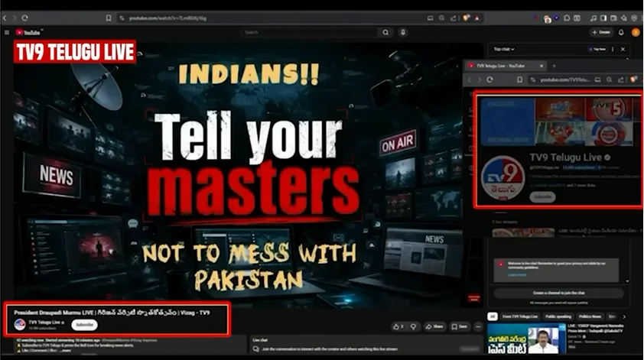The height and width of the screenshot is (360, 644).
Task: Close the TV9 Telugu Live browser tab
Action: [x=542, y=66]
